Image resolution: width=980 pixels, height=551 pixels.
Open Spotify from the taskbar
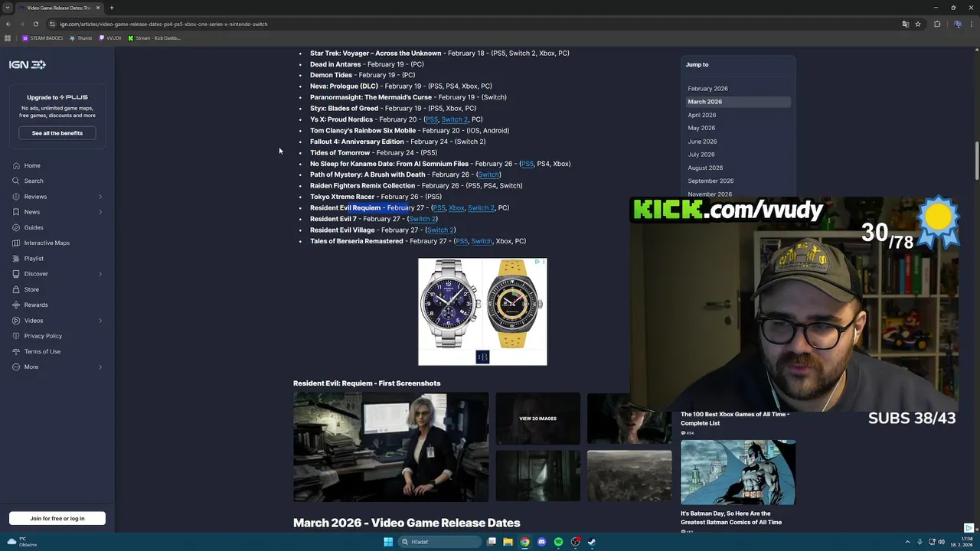coord(558,542)
